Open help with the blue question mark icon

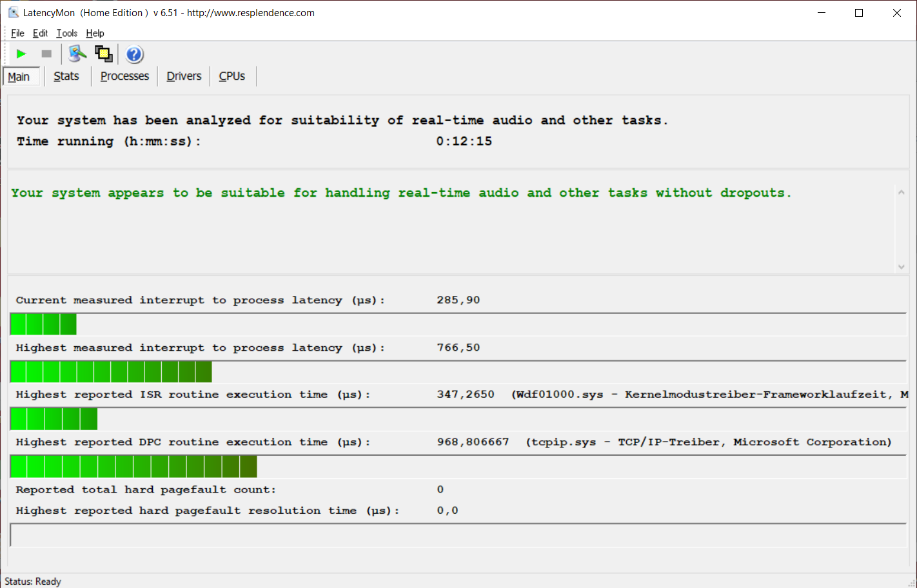(134, 54)
